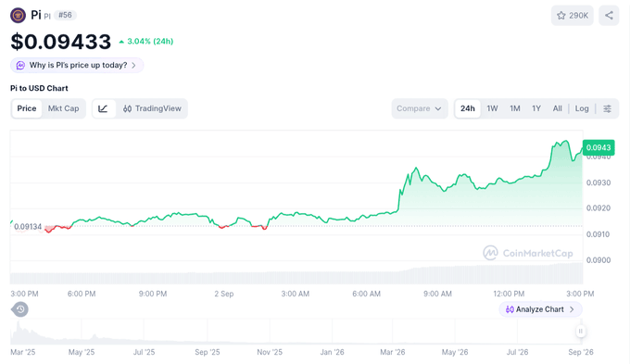This screenshot has height=364, width=630.
Task: Select the 1M time range
Action: pos(515,108)
